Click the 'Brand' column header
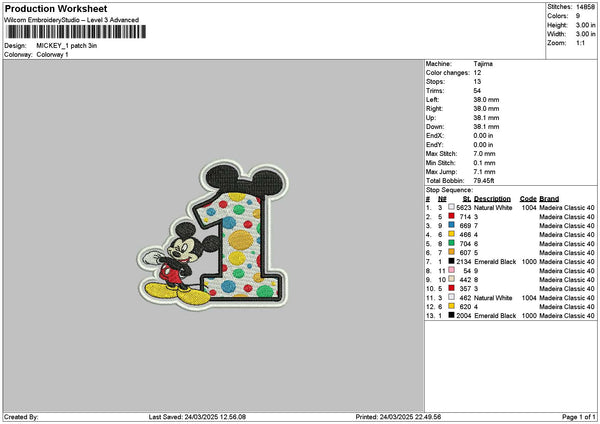The width and height of the screenshot is (600, 424). pos(549,199)
